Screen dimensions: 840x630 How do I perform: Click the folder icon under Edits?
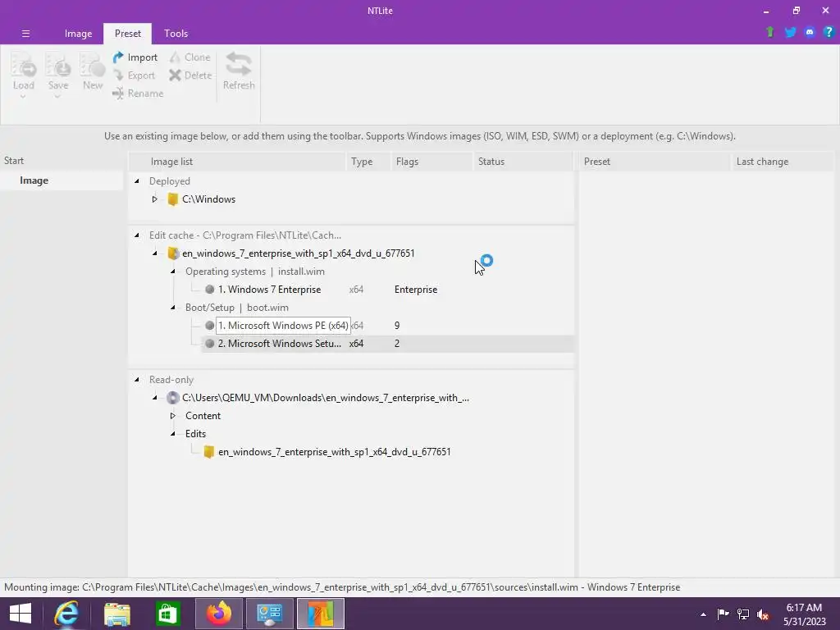[x=209, y=452]
